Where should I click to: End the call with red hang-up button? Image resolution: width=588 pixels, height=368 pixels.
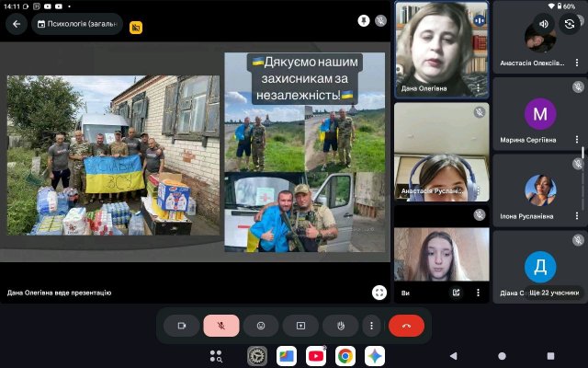click(406, 326)
